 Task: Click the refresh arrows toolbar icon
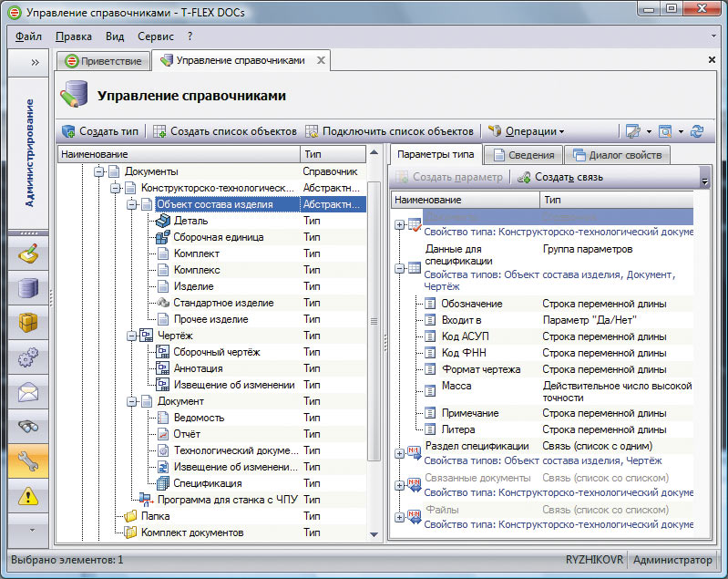(x=697, y=131)
